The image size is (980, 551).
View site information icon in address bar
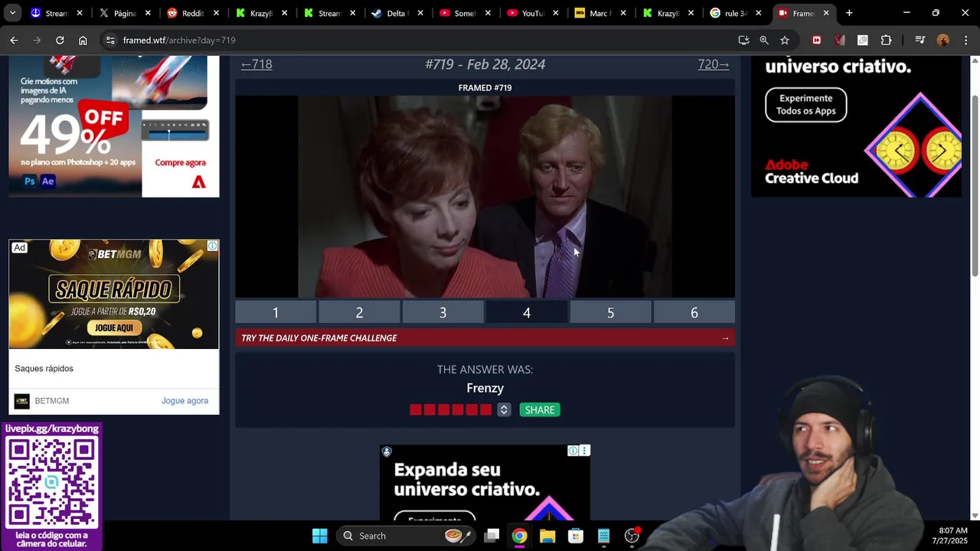[110, 40]
